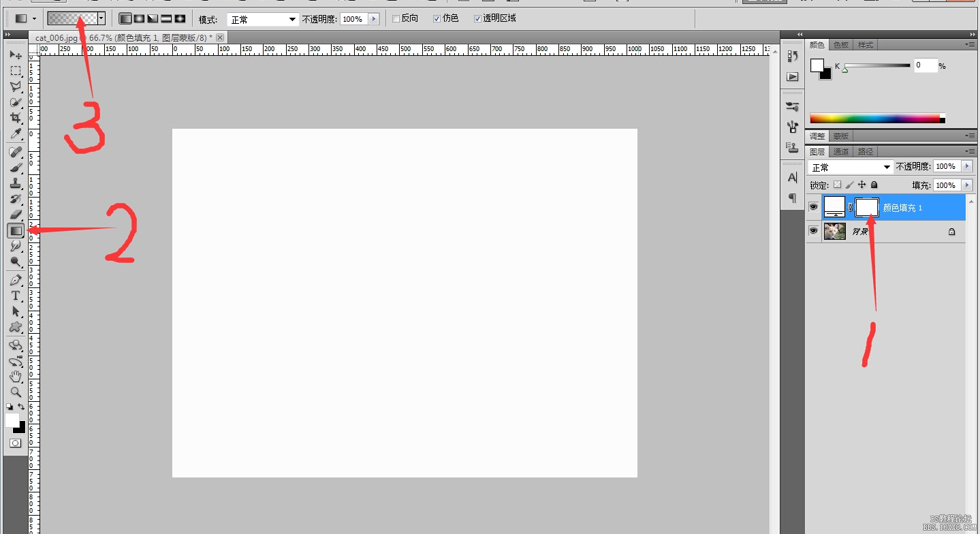Select the Spot Healing Brush tool
The image size is (980, 534).
[16, 151]
